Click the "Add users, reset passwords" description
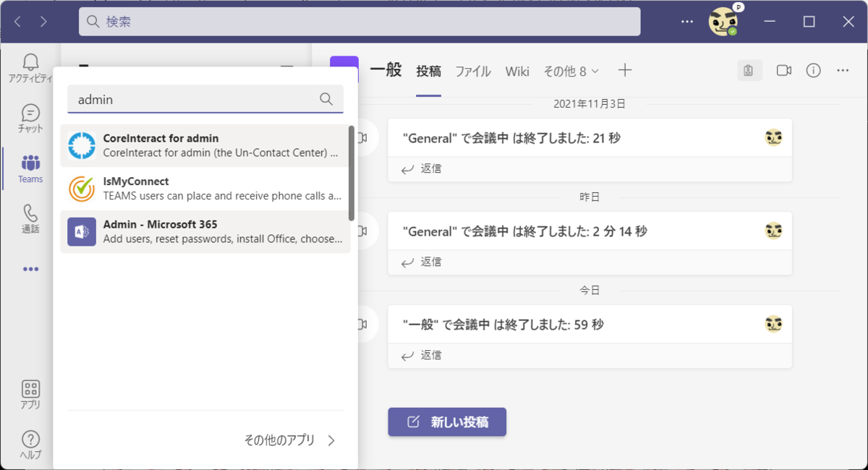 coord(223,239)
